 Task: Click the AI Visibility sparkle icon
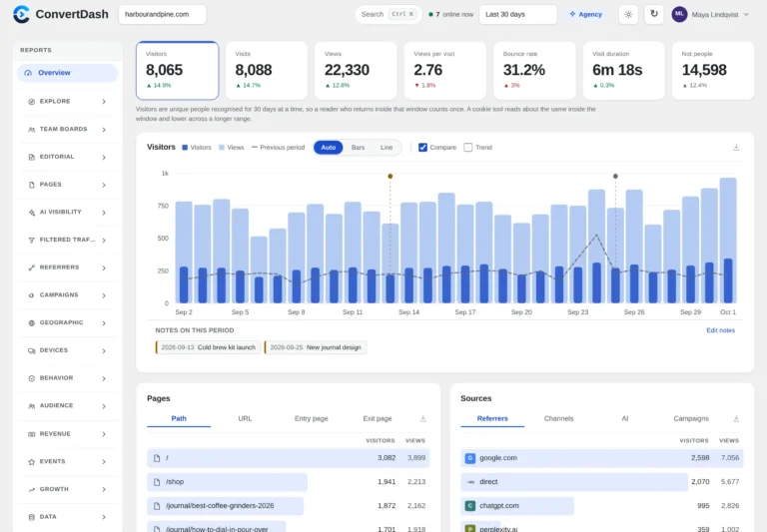(x=31, y=213)
